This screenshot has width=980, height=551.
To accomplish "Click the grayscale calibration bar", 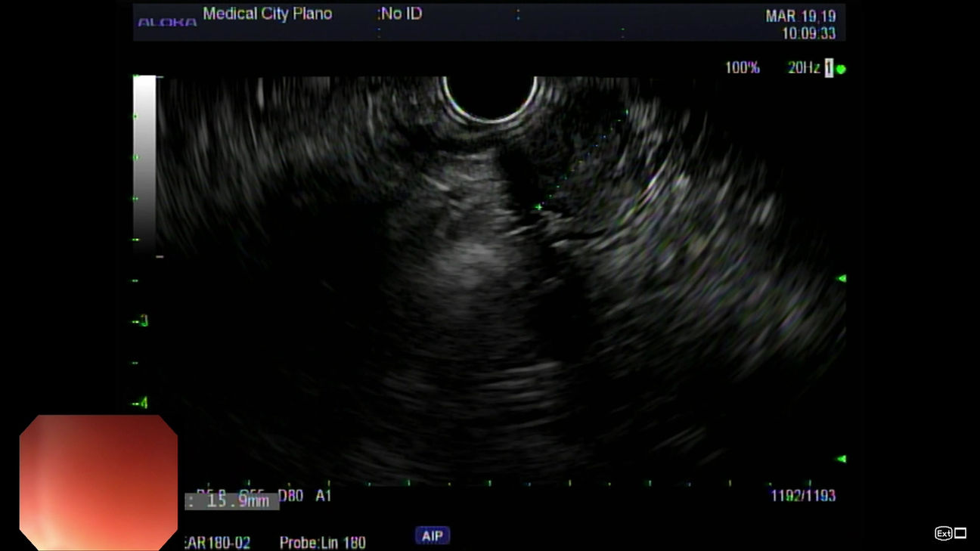I will 144,159.
